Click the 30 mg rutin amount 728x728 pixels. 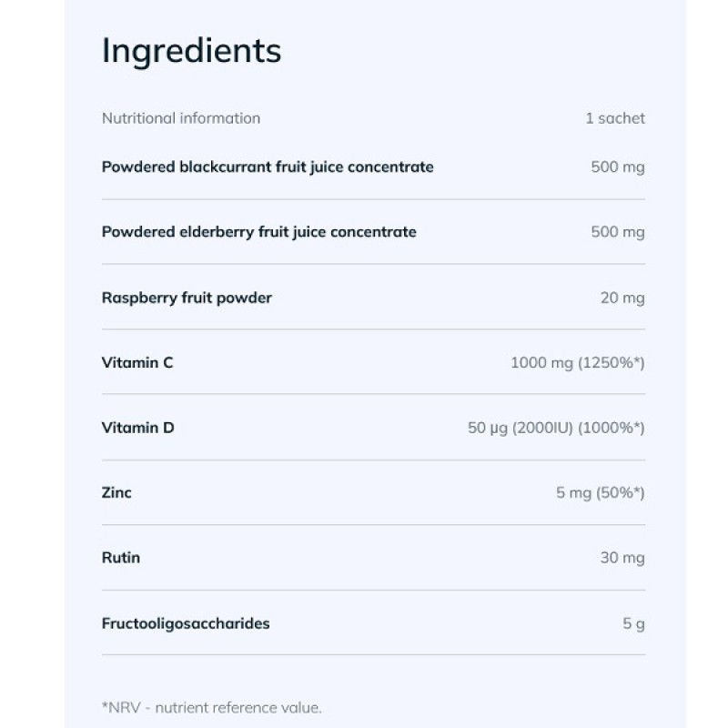[622, 558]
